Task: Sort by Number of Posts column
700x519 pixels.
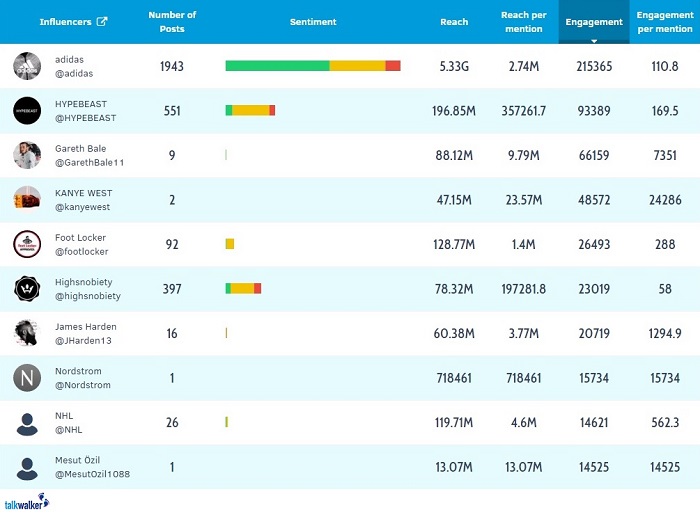Action: pyautogui.click(x=172, y=22)
